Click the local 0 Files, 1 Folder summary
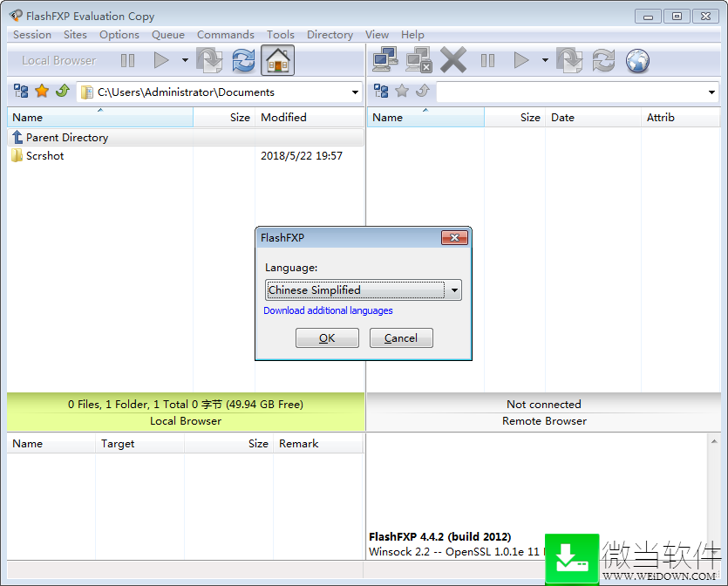 tap(186, 405)
